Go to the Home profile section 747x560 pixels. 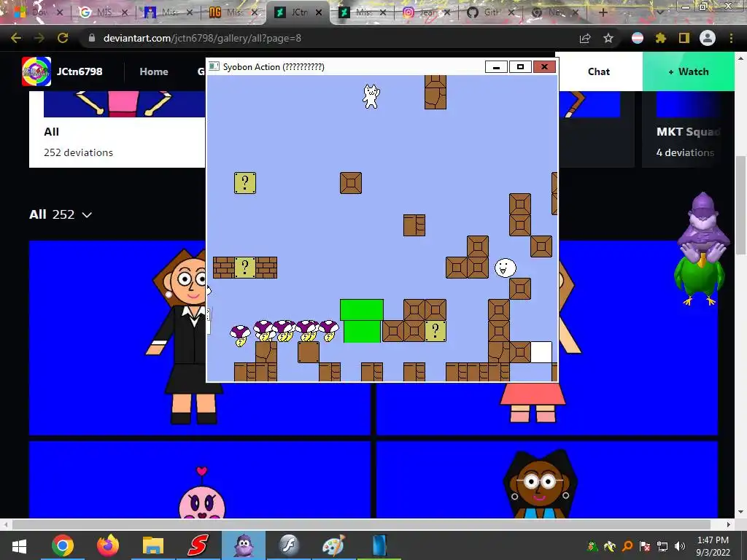[x=154, y=71]
